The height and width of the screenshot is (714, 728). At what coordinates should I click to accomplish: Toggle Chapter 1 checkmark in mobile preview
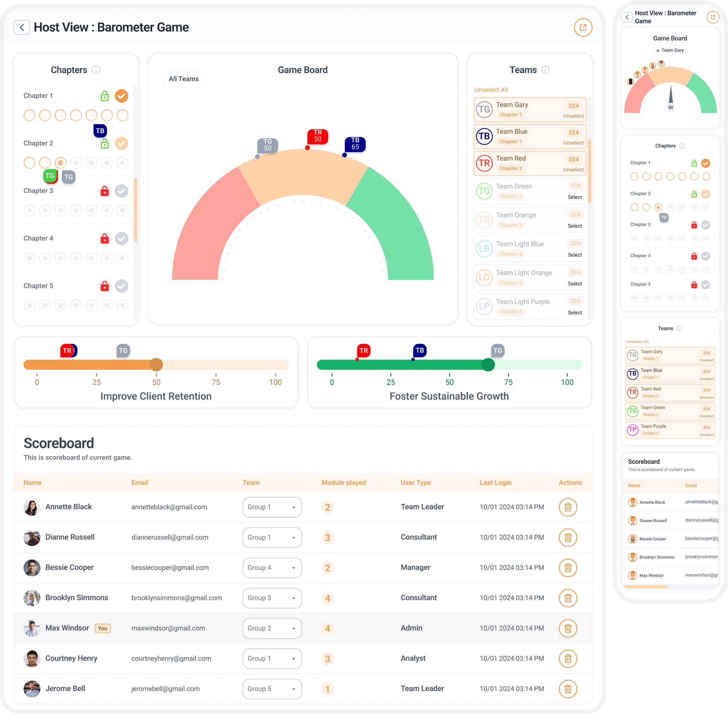[706, 163]
